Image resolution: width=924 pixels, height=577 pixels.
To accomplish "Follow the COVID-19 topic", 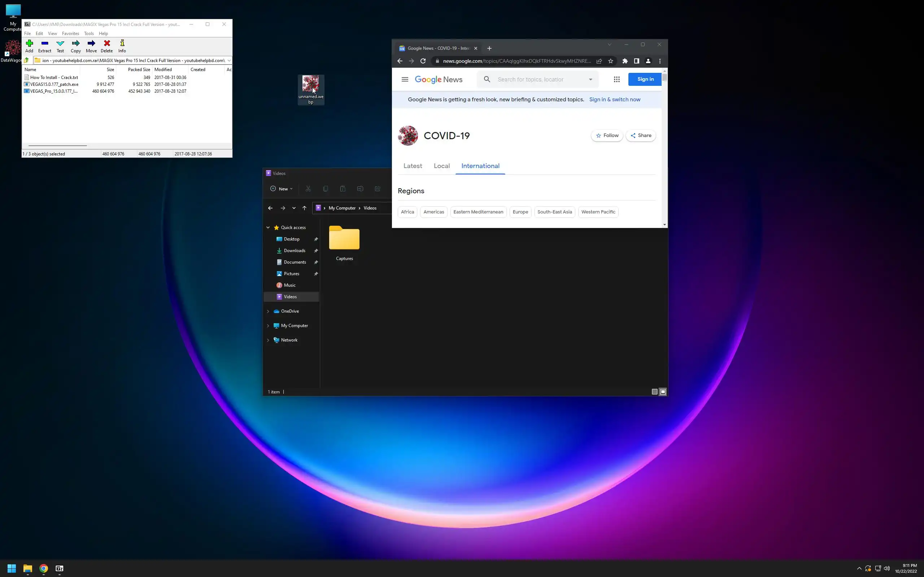I will (607, 136).
